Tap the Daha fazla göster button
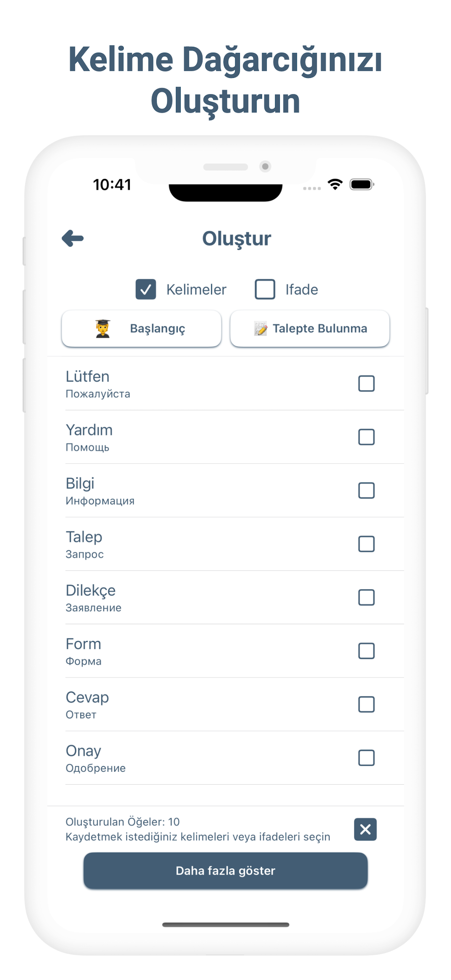Viewport: 451px width, 980px height. pos(225,870)
